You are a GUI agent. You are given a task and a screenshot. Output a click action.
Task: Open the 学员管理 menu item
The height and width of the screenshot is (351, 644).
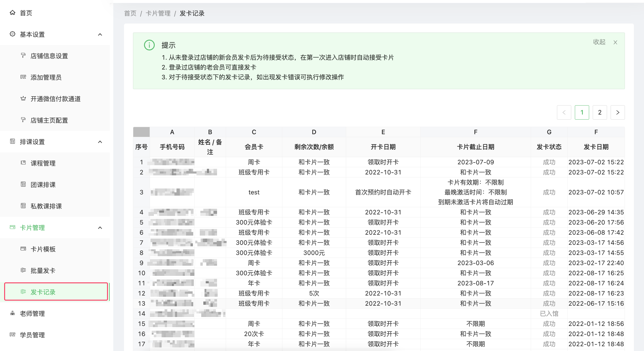click(55, 335)
